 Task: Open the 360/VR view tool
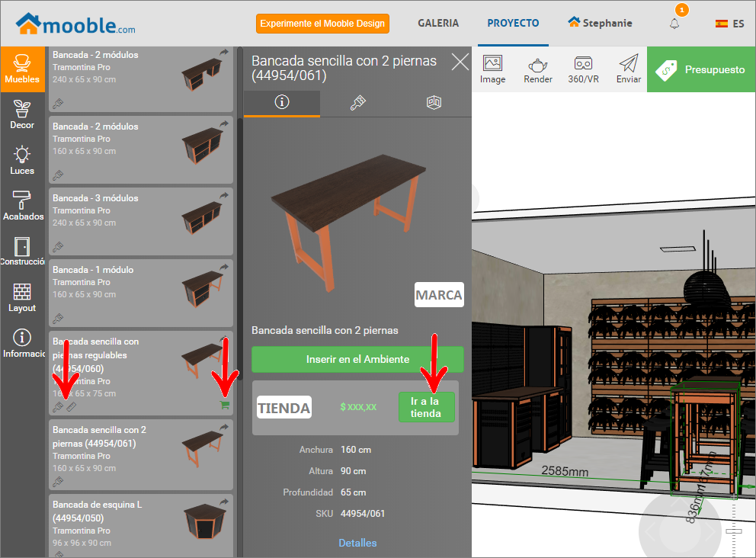(584, 69)
